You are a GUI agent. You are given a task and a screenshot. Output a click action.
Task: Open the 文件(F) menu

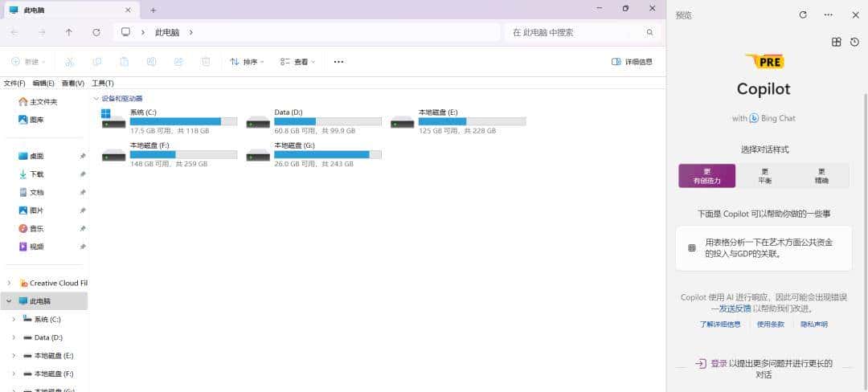14,84
